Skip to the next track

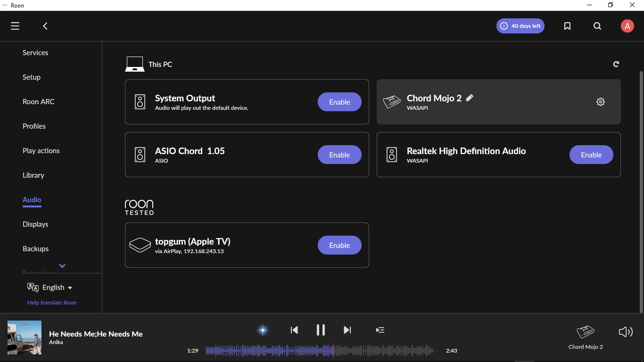click(x=347, y=330)
